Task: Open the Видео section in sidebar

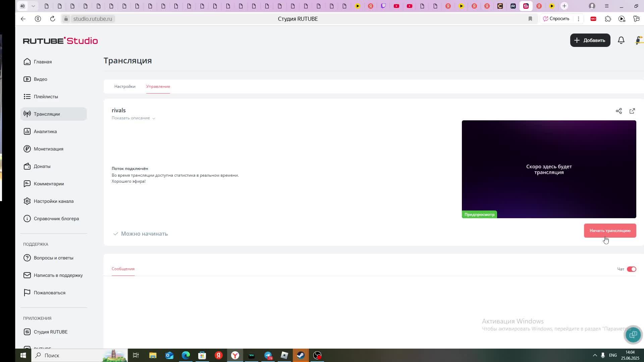Action: tap(40, 79)
